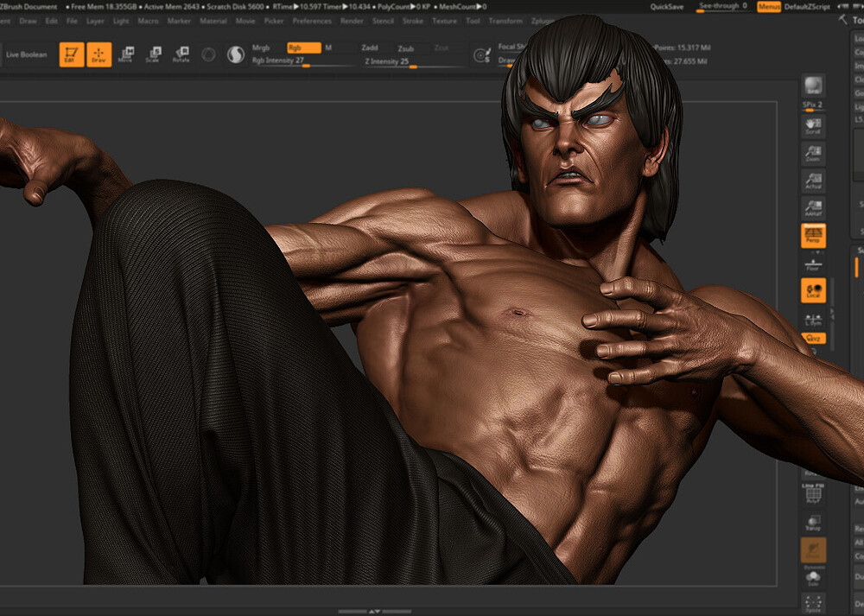Image resolution: width=864 pixels, height=616 pixels.
Task: Select the Zoom canvas tool
Action: (x=813, y=154)
